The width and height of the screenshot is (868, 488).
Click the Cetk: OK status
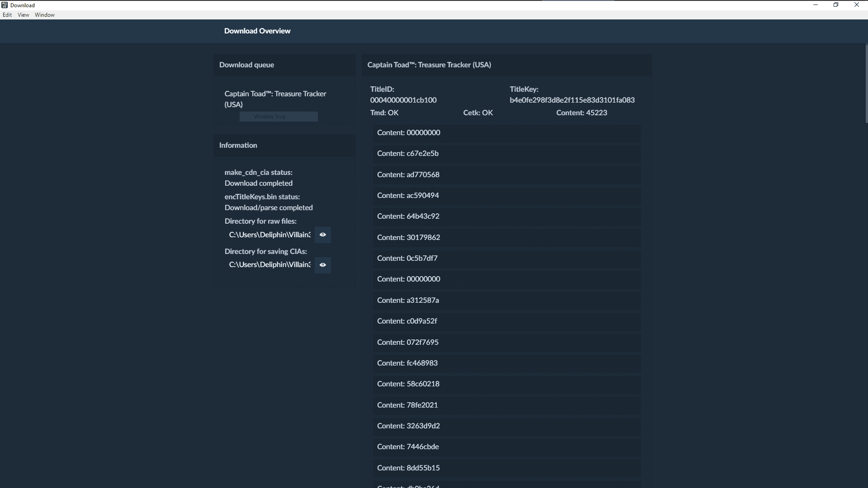[478, 113]
